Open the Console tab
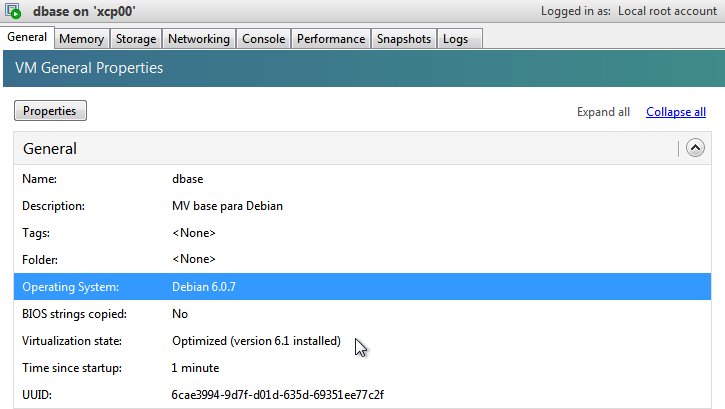Viewport: 725px width, 409px height. pos(264,39)
